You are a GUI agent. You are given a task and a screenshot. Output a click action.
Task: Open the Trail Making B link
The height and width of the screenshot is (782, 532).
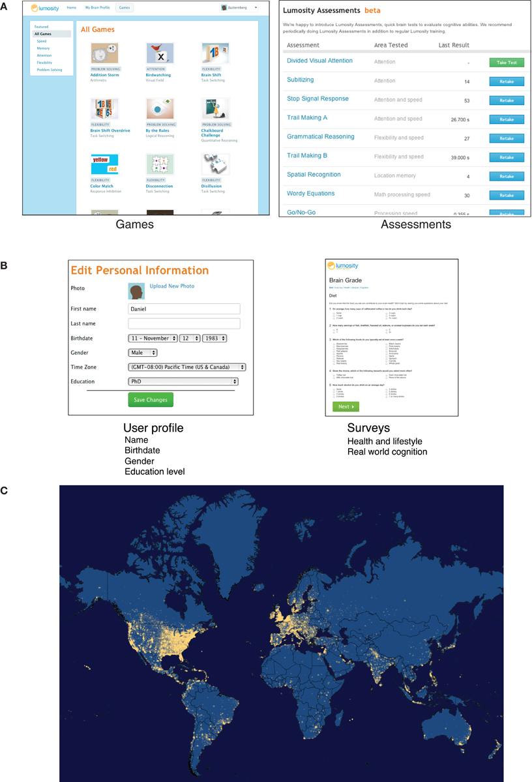(x=307, y=156)
